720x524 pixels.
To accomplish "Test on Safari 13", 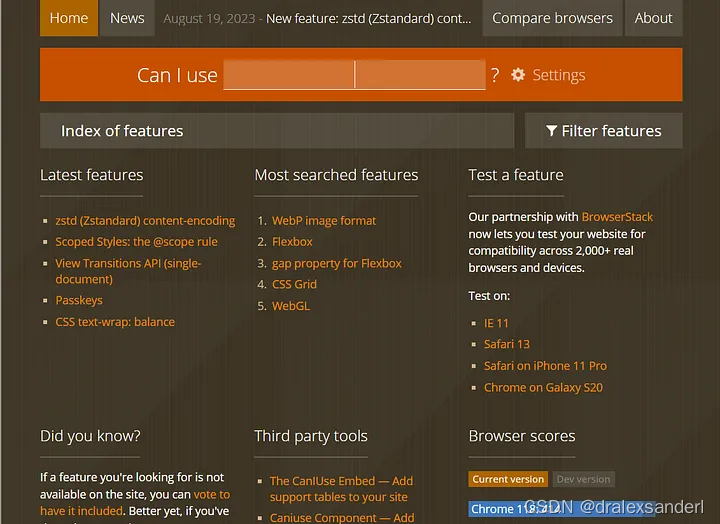I will tap(507, 344).
